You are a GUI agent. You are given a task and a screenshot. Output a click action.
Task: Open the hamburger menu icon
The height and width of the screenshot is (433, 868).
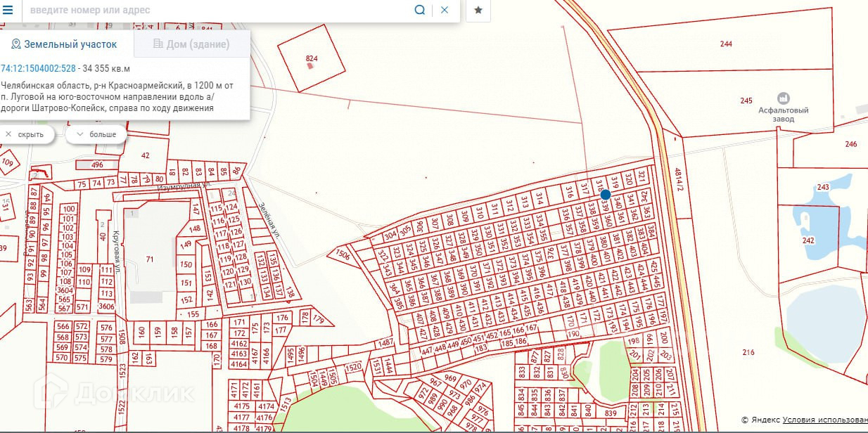click(x=8, y=10)
